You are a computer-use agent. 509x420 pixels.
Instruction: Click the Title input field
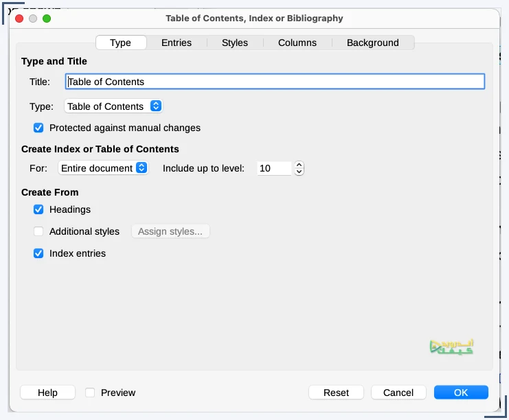click(275, 82)
